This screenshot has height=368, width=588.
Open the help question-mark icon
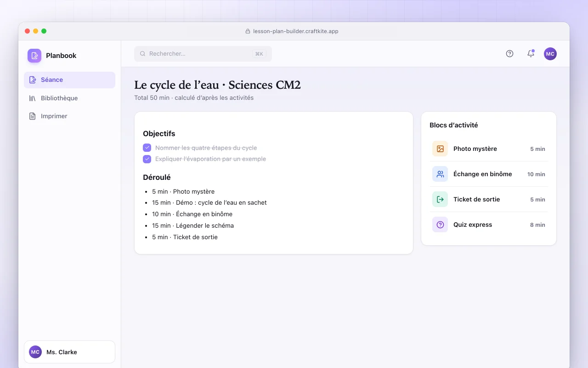[x=509, y=54]
